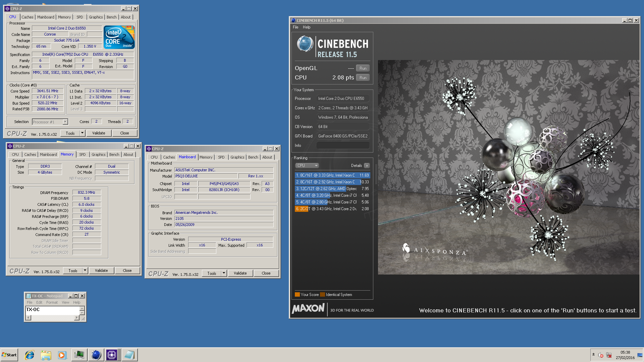644x362 pixels.
Task: Click Close button in CPU-Z Mainboard window
Action: (x=266, y=273)
